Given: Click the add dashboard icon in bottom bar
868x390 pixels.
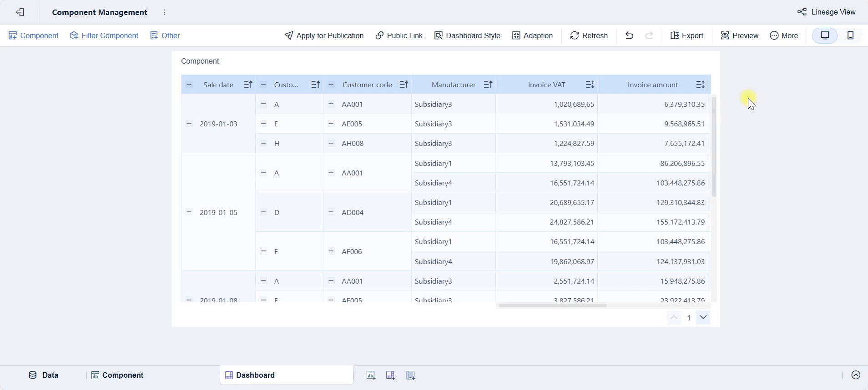Looking at the screenshot, I should 390,375.
